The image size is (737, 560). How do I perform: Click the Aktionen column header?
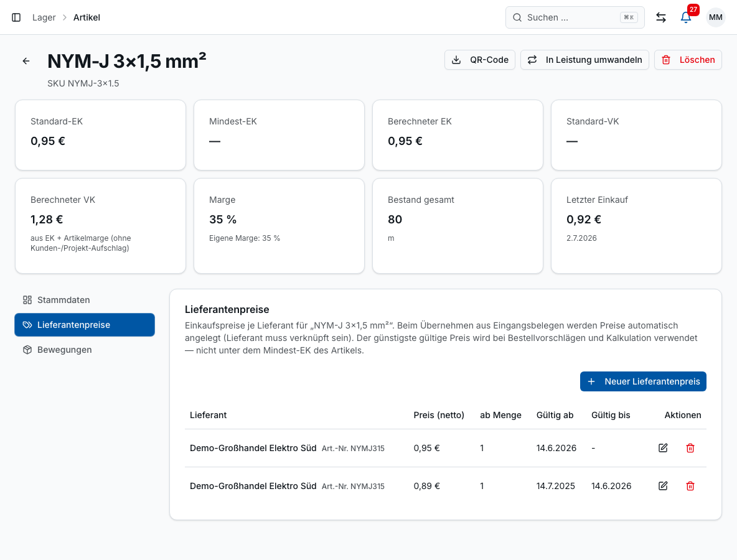682,415
